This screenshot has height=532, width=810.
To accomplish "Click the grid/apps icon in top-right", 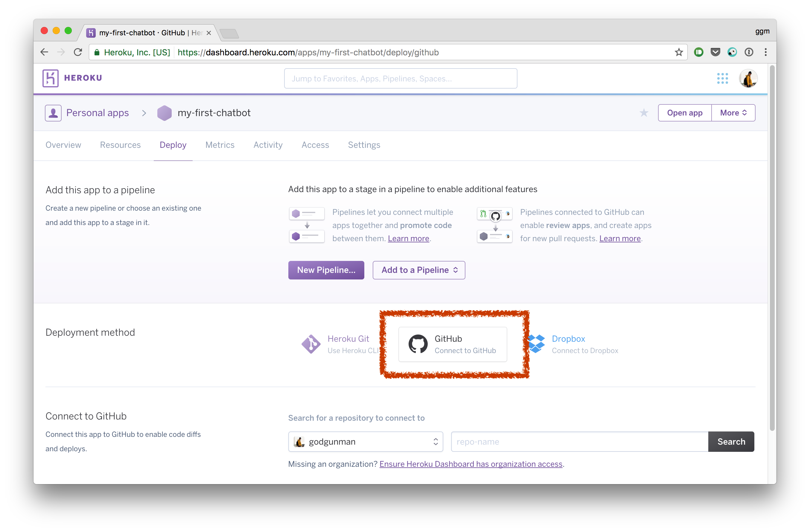I will tap(722, 78).
